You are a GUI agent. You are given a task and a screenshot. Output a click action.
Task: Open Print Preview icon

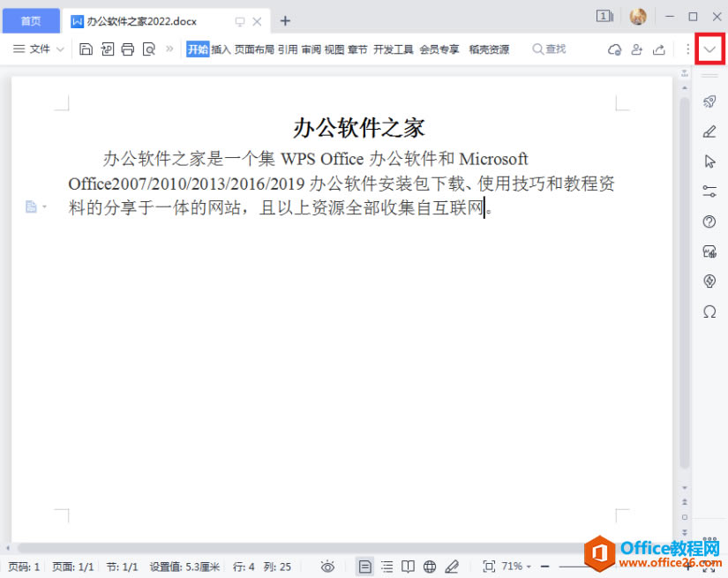(149, 49)
